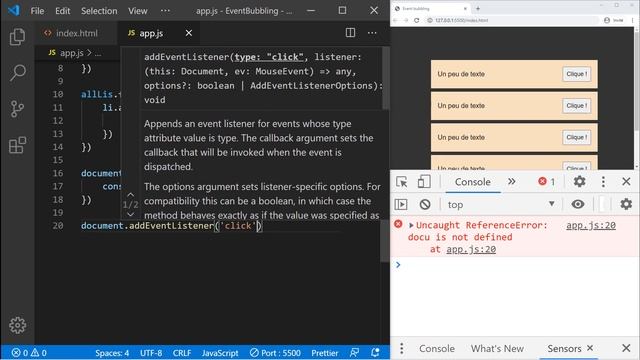The height and width of the screenshot is (360, 640).
Task: Change UTF-8 file encoding
Action: click(151, 353)
